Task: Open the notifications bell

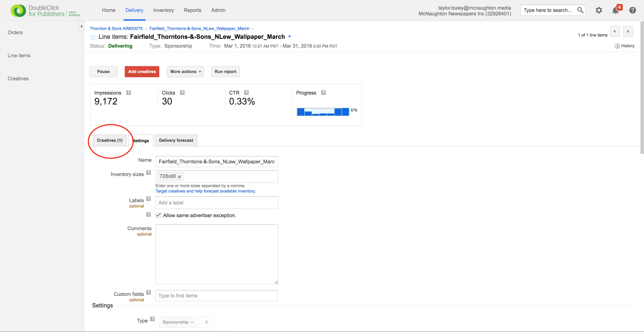Action: coord(615,11)
